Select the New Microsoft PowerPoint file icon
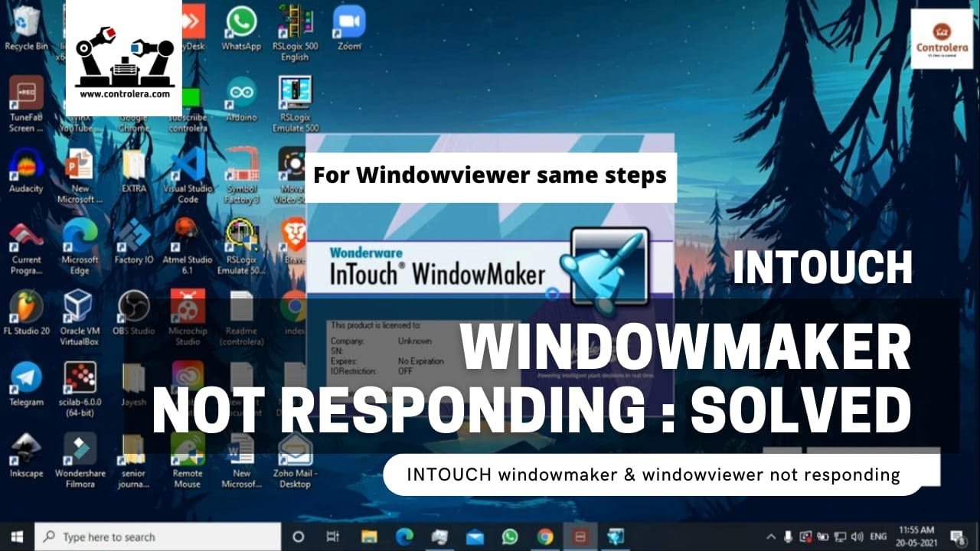Viewport: 980px width, 551px height. (80, 176)
